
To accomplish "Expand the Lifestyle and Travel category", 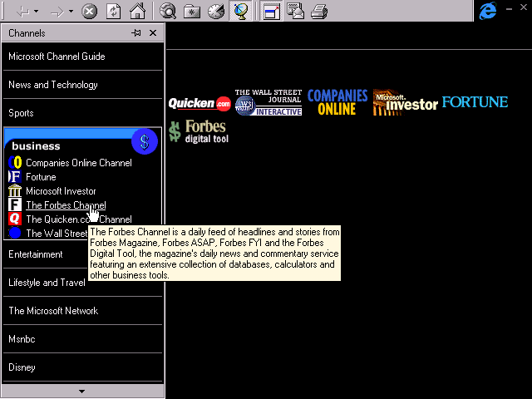I will 46,283.
